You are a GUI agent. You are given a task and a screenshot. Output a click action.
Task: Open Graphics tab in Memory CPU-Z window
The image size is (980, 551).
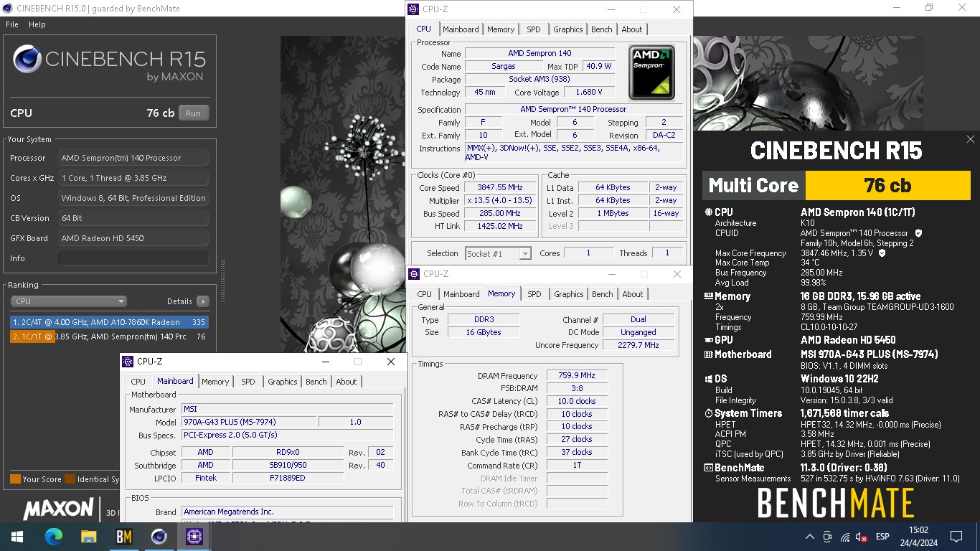coord(569,294)
